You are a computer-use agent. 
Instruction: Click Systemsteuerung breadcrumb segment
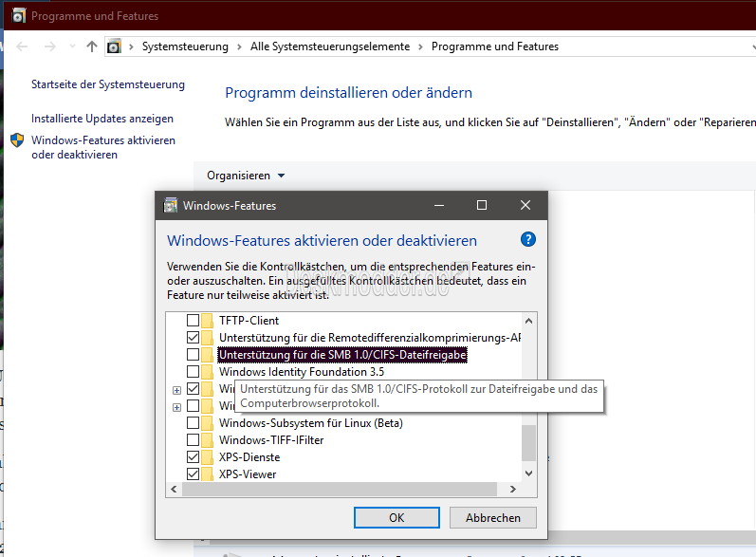coord(185,46)
